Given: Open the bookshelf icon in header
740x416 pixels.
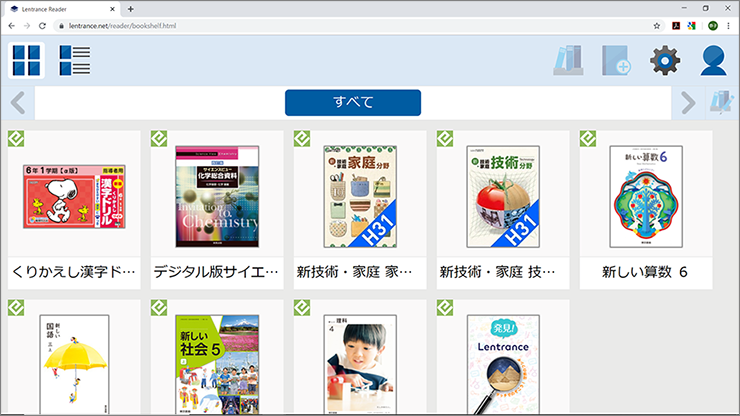Looking at the screenshot, I should [x=568, y=60].
